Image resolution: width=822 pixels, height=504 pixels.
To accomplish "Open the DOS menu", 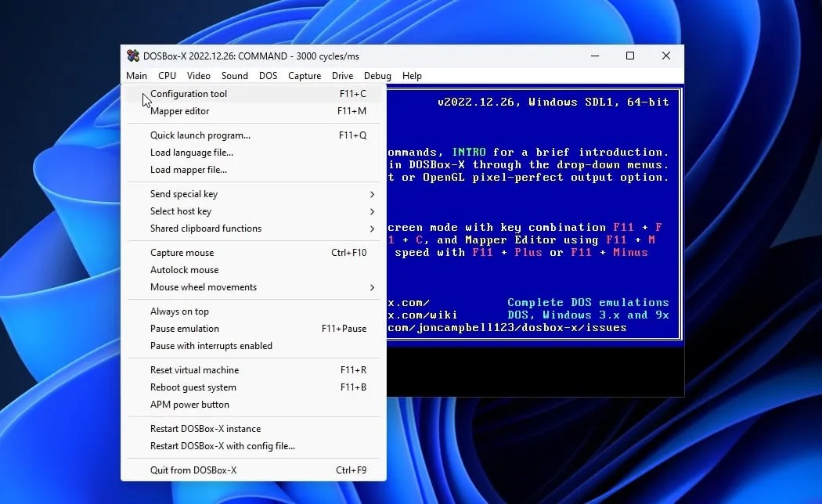I will [268, 75].
